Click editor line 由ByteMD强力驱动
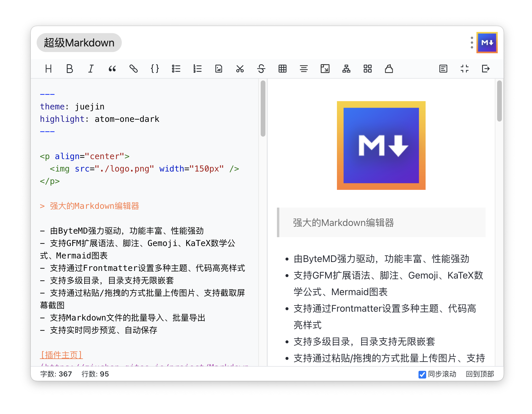This screenshot has width=532, height=414. pos(122,231)
